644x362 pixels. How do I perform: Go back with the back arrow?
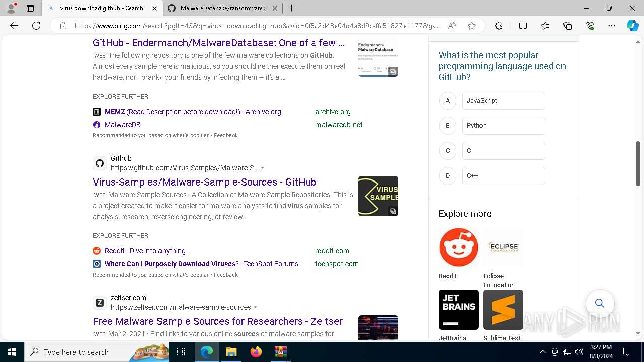tap(14, 26)
